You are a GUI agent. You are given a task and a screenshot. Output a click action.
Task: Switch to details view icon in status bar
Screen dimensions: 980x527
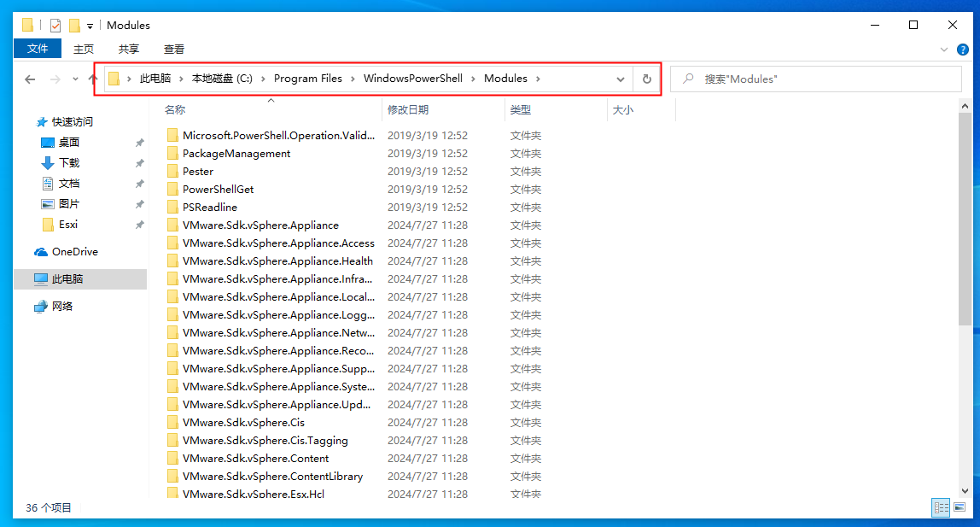941,507
